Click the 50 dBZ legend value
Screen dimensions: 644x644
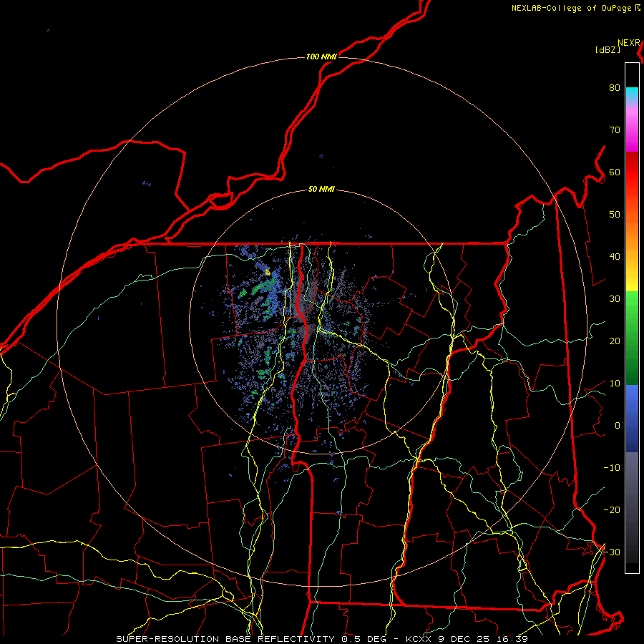click(615, 215)
